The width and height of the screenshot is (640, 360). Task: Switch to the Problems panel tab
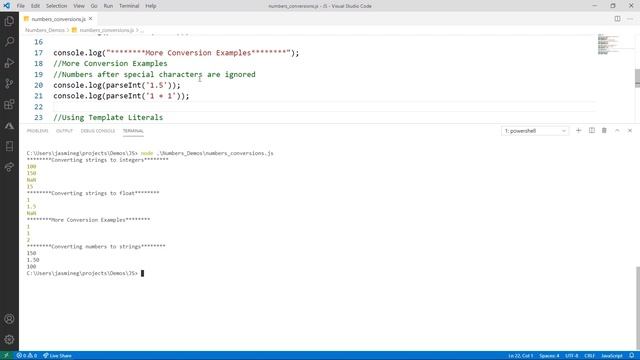click(37, 131)
